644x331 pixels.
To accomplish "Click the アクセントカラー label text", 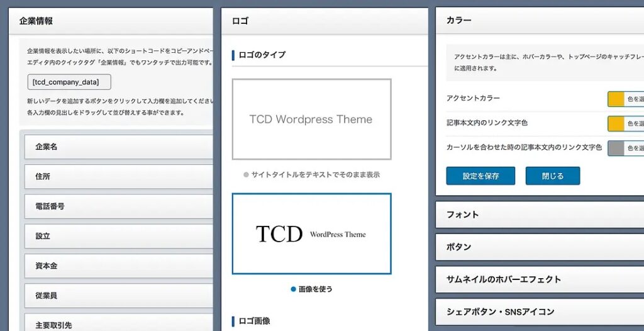I will [x=473, y=99].
